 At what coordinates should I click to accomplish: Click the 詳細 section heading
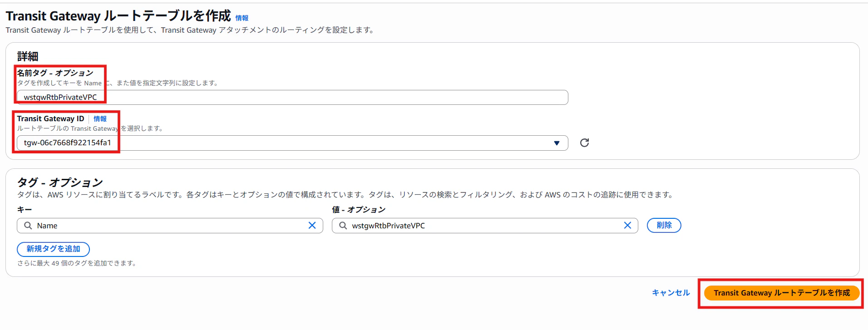pos(28,56)
